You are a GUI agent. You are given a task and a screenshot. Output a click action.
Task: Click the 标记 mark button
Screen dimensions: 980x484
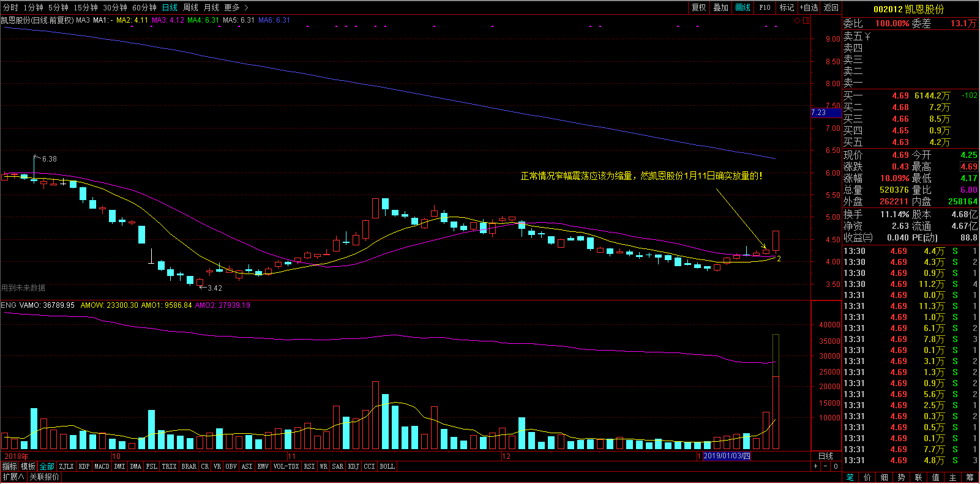pyautogui.click(x=787, y=7)
